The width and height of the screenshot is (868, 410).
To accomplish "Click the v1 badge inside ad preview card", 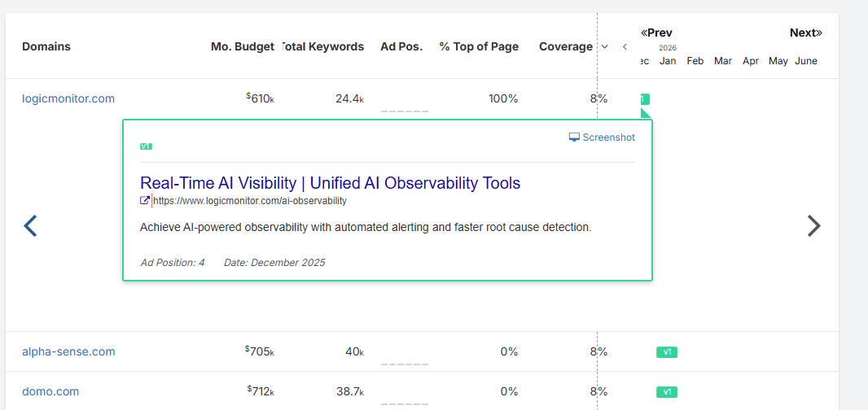I will 146,146.
